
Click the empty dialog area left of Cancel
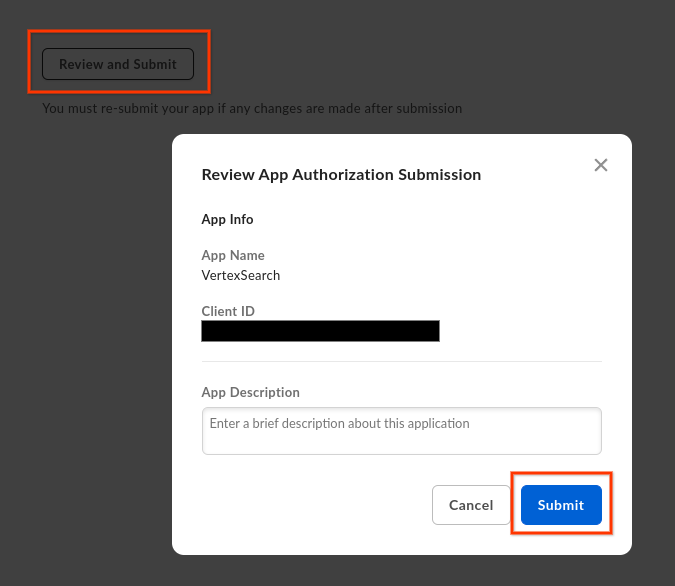[310, 505]
